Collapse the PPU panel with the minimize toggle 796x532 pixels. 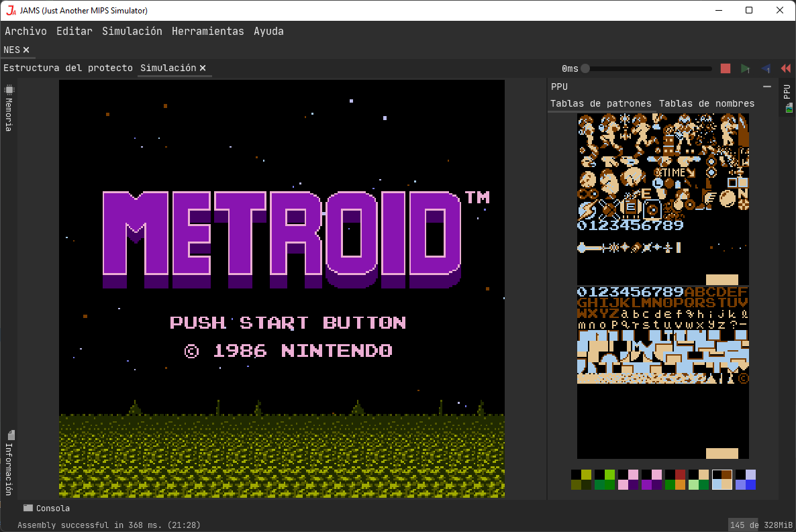766,86
